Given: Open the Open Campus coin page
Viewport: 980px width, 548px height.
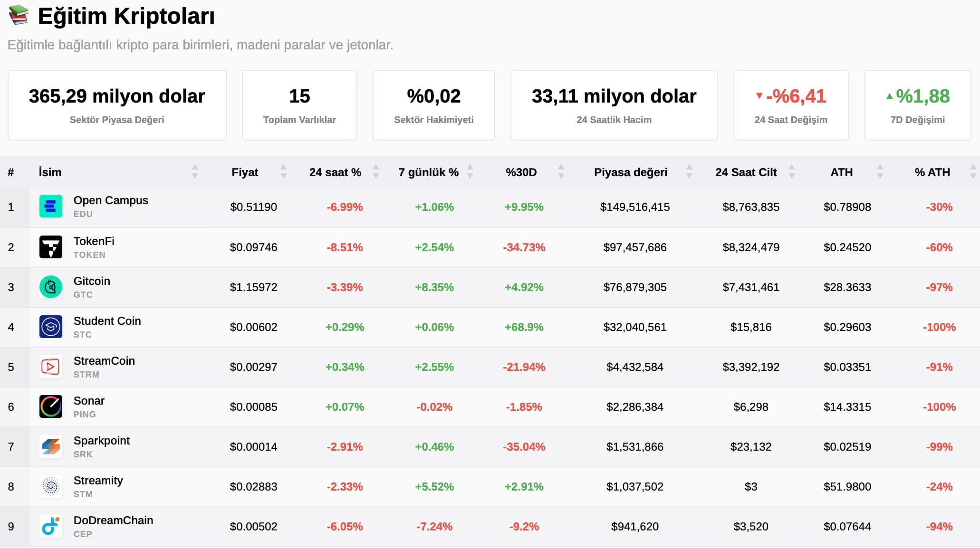Looking at the screenshot, I should [x=111, y=200].
